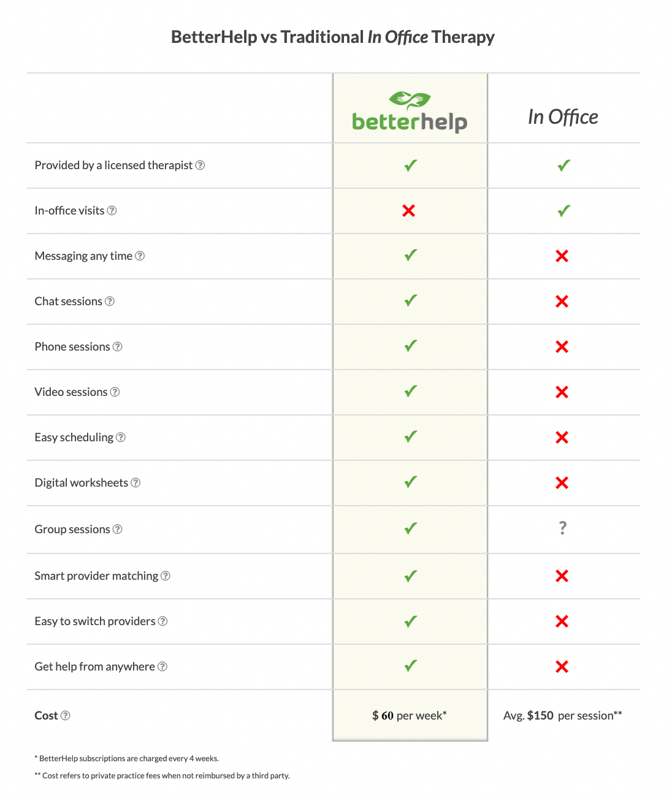Click help icon beside Easy scheduling
The width and height of the screenshot is (672, 798).
click(121, 438)
